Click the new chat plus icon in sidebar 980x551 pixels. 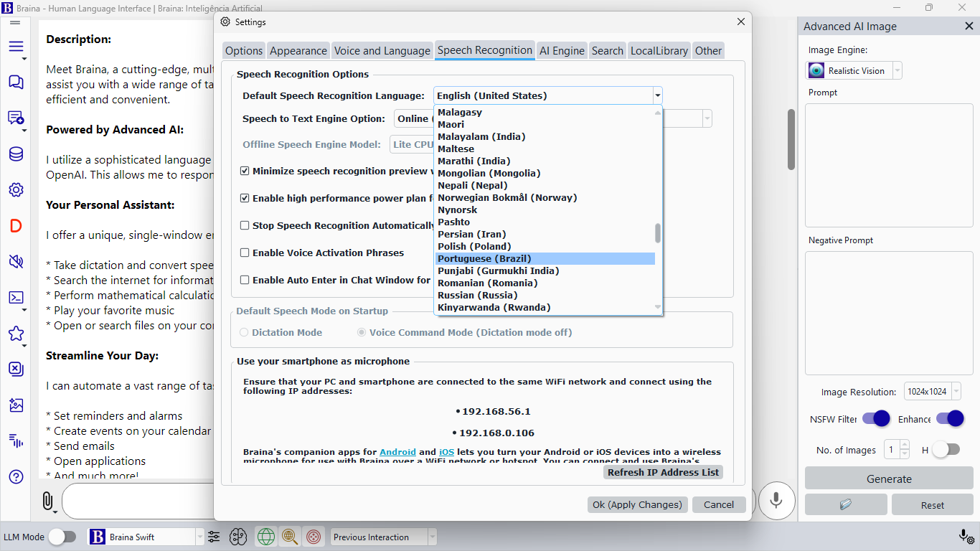point(16,118)
